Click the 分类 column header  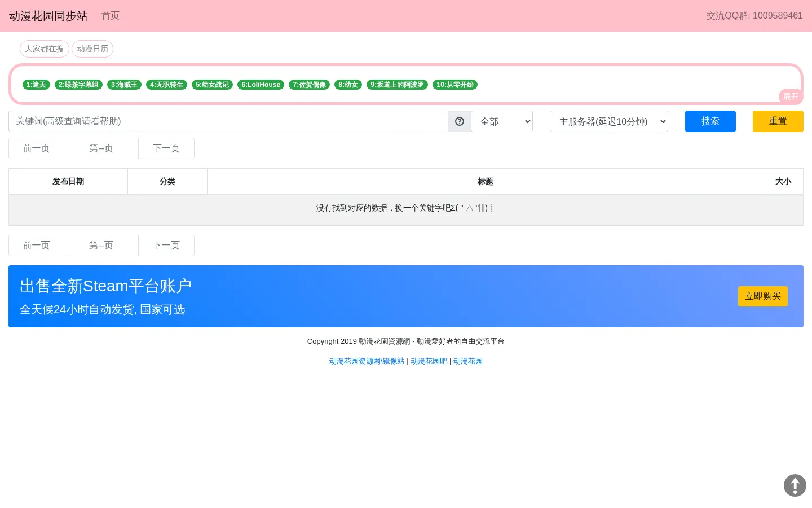167,182
